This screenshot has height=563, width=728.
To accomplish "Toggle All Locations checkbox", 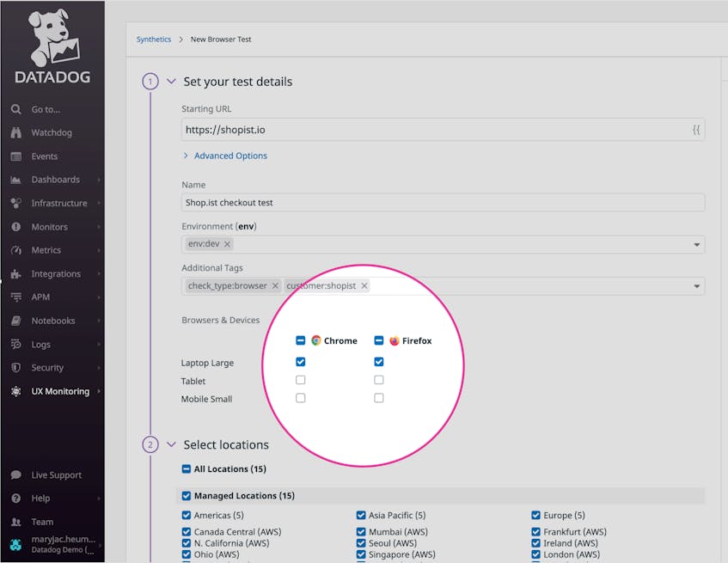I will tap(187, 468).
